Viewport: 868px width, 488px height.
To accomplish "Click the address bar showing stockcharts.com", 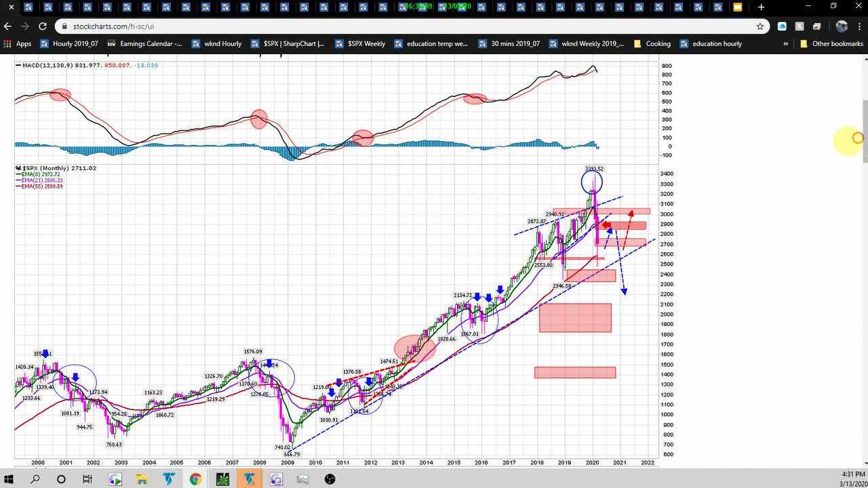I will [x=407, y=26].
